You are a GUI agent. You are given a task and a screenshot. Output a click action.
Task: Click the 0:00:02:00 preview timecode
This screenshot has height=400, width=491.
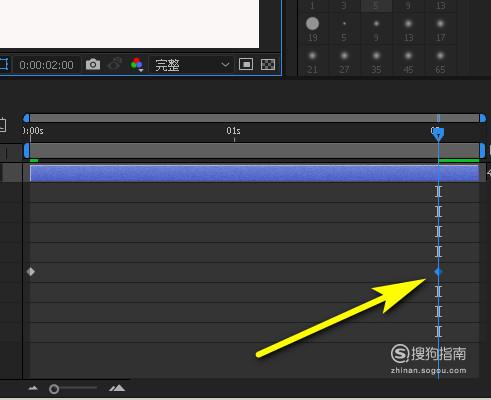(x=46, y=65)
